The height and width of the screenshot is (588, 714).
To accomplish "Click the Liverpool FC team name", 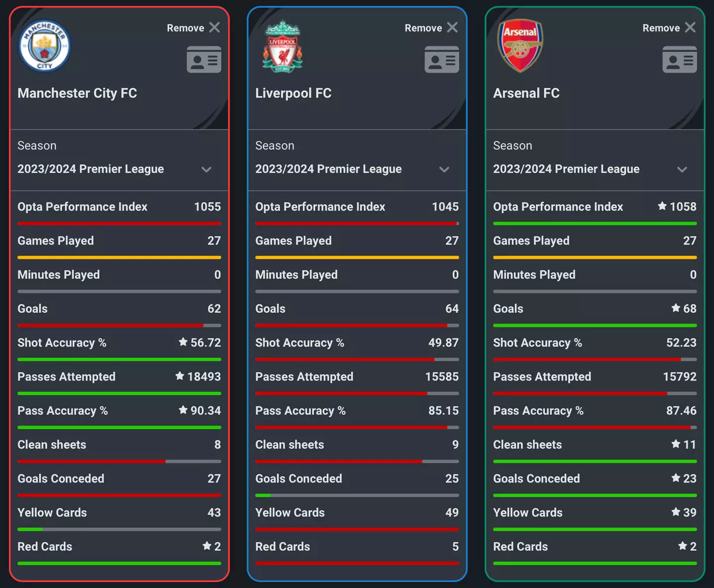I will [x=294, y=93].
